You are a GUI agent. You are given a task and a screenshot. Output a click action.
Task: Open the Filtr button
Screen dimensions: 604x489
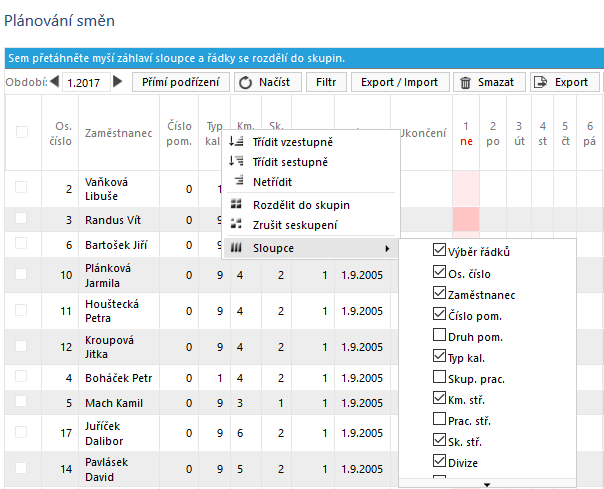(x=326, y=82)
